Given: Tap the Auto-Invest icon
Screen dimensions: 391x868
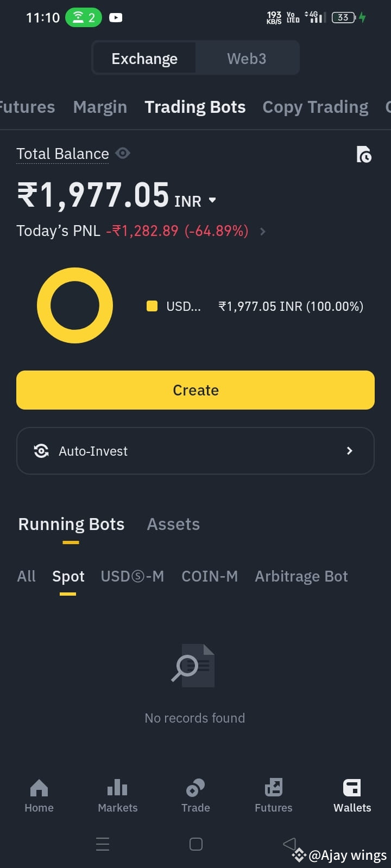Looking at the screenshot, I should click(41, 451).
